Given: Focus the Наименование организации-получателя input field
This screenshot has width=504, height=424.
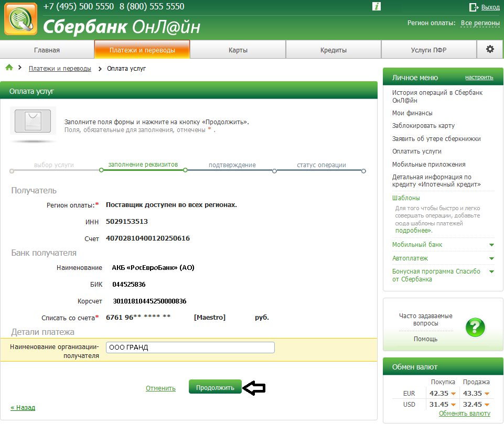Looking at the screenshot, I should click(x=190, y=347).
